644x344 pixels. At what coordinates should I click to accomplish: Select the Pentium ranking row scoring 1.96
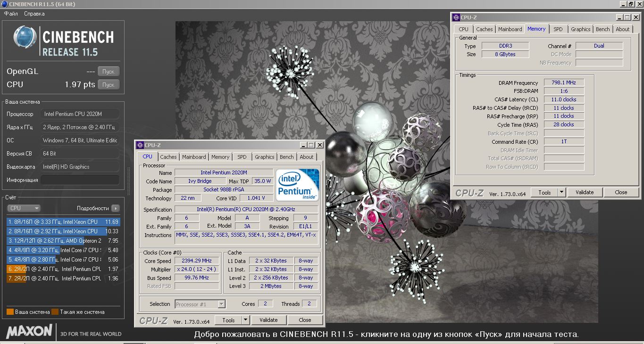pos(63,278)
